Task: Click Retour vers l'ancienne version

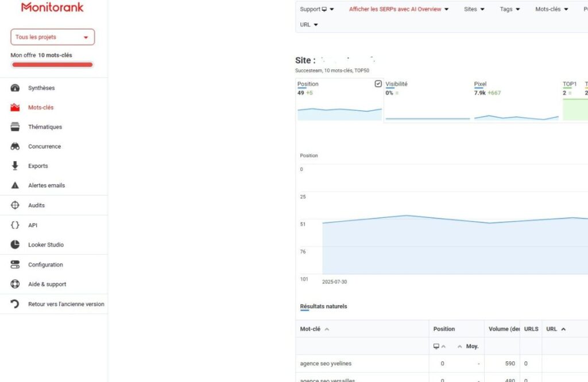Action: click(66, 304)
